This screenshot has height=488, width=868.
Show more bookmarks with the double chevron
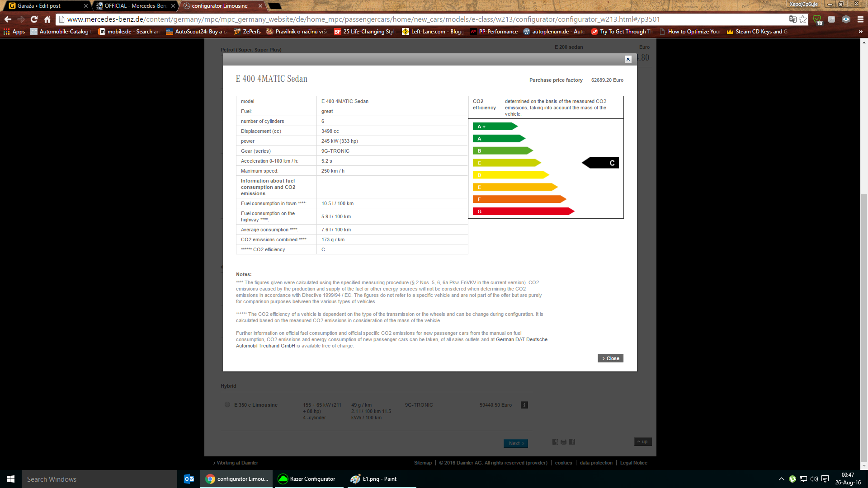(x=860, y=32)
